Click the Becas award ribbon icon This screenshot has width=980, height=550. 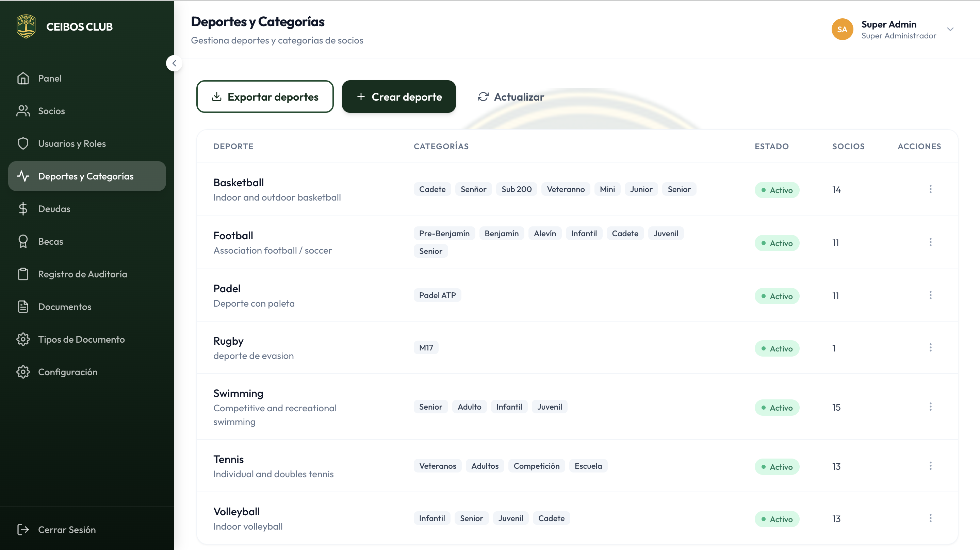23,242
